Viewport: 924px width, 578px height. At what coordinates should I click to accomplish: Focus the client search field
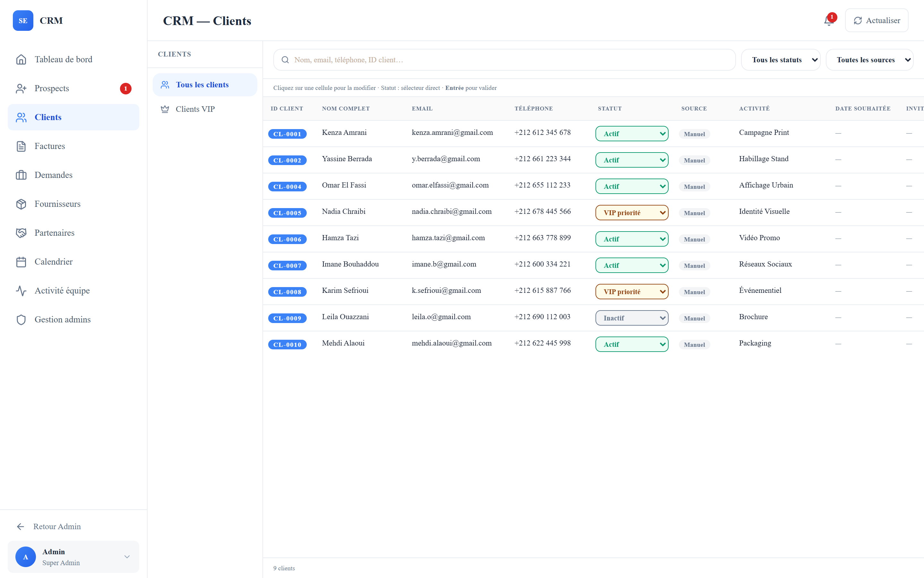click(504, 60)
